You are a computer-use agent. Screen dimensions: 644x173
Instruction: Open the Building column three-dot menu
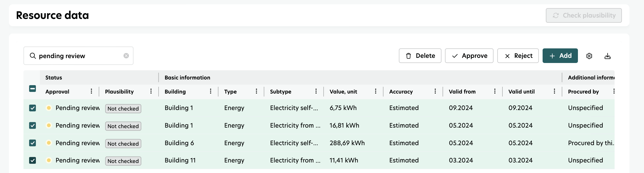[x=211, y=91]
